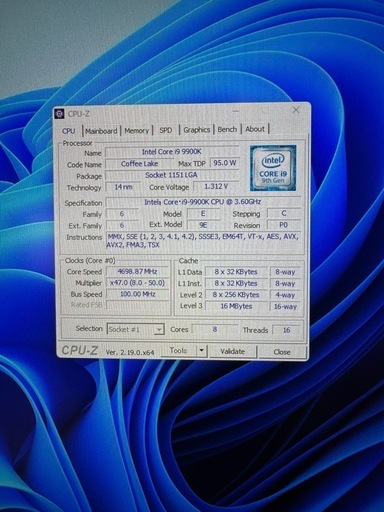
Task: Click the Instructions list starting with MMX
Action: 203,241
